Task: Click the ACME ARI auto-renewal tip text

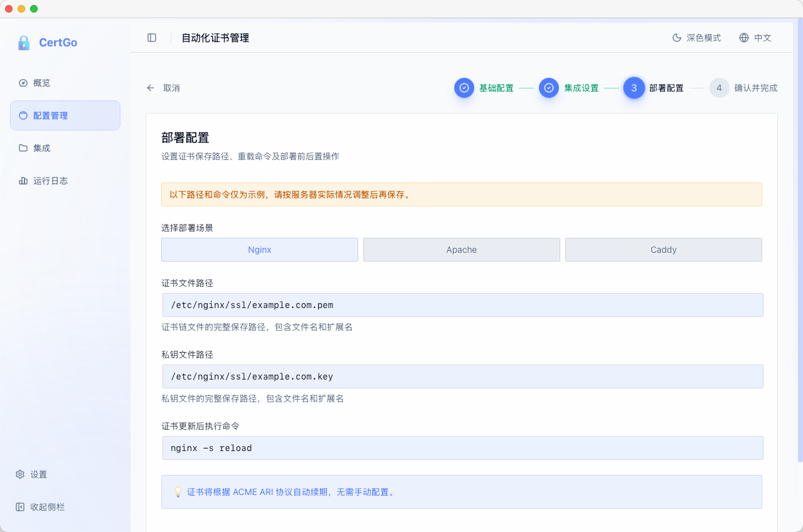Action: coord(292,492)
